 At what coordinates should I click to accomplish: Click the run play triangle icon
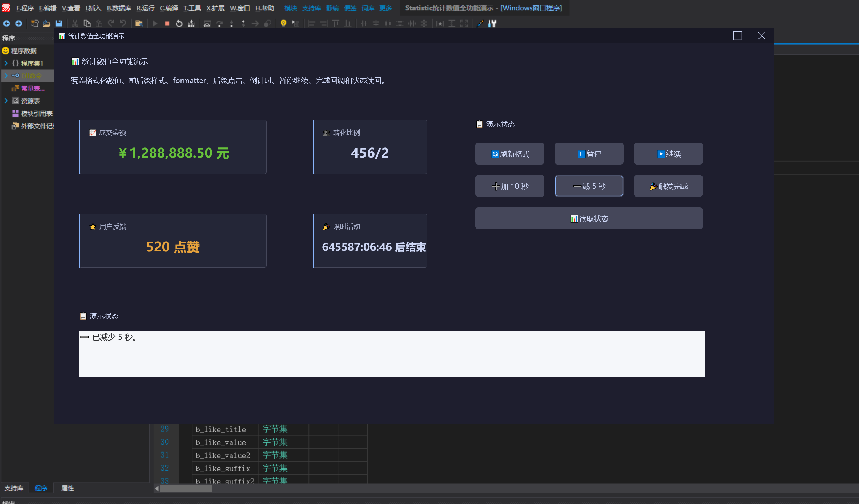155,23
